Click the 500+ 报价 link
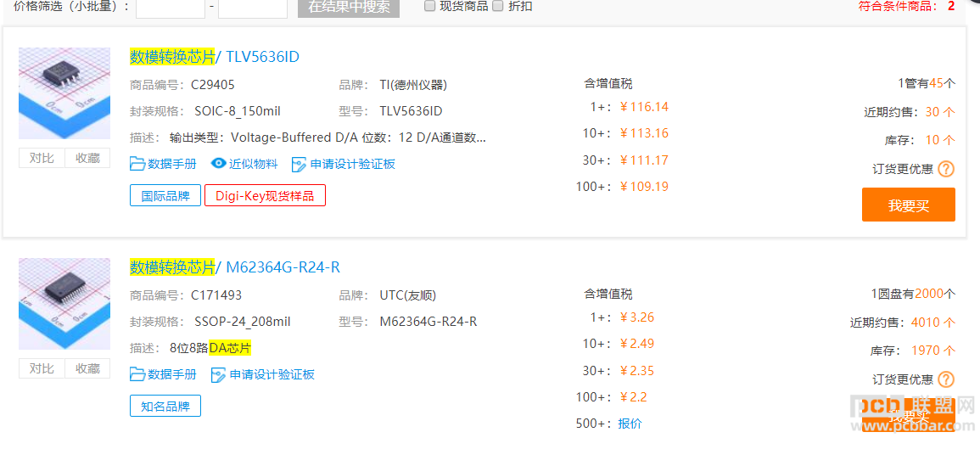The height and width of the screenshot is (449, 980). point(630,424)
